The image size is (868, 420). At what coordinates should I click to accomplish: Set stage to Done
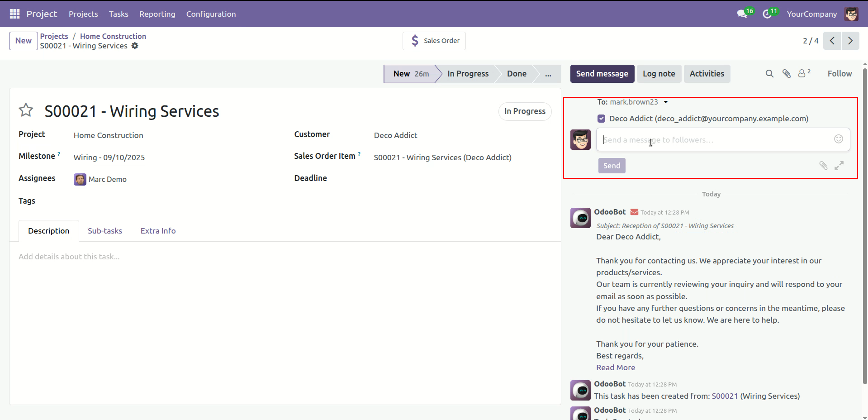point(517,74)
